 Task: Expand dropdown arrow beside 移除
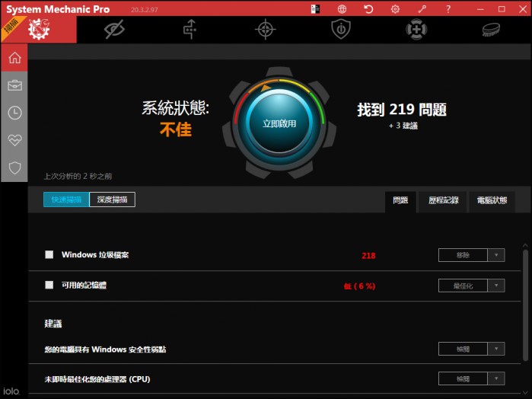496,255
